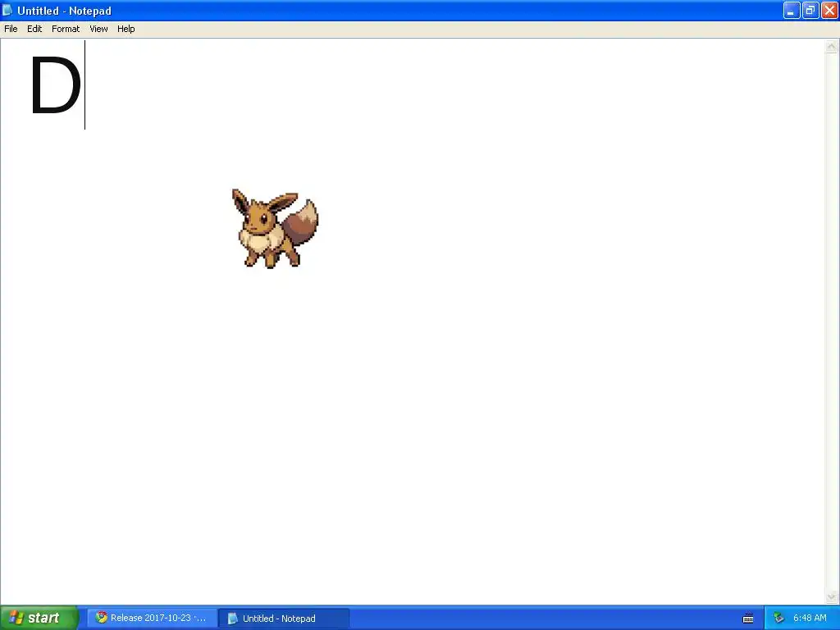The height and width of the screenshot is (630, 840).
Task: Open the Help menu
Action: tap(126, 29)
